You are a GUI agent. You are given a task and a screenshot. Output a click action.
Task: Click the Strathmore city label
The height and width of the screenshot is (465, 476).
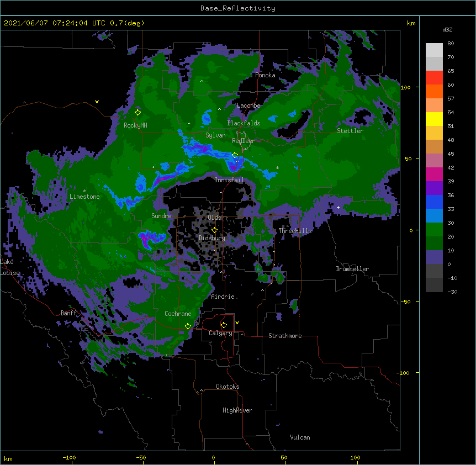point(285,336)
